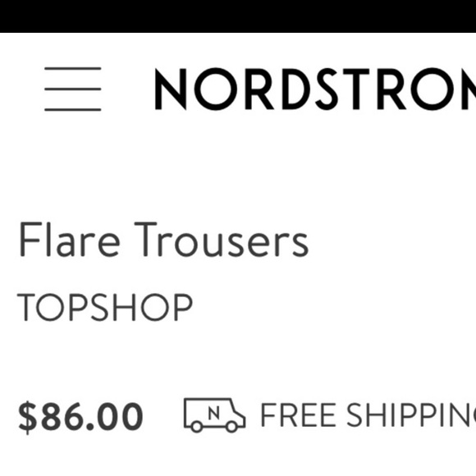The width and height of the screenshot is (476, 476).
Task: Toggle the side navigation drawer open
Action: click(73, 89)
